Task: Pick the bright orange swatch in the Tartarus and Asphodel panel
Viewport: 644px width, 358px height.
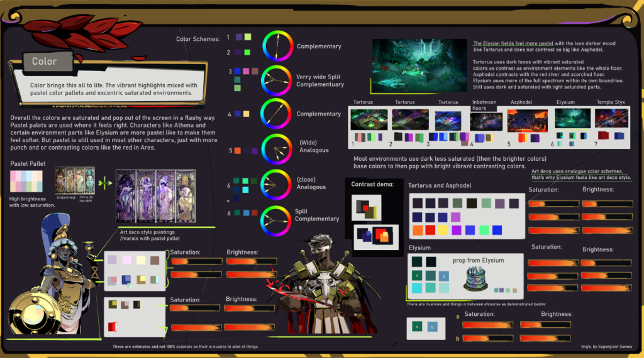Action: [418, 230]
